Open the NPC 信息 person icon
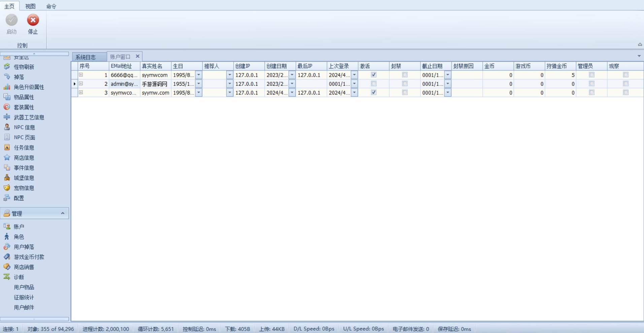This screenshot has width=644, height=333. point(7,127)
